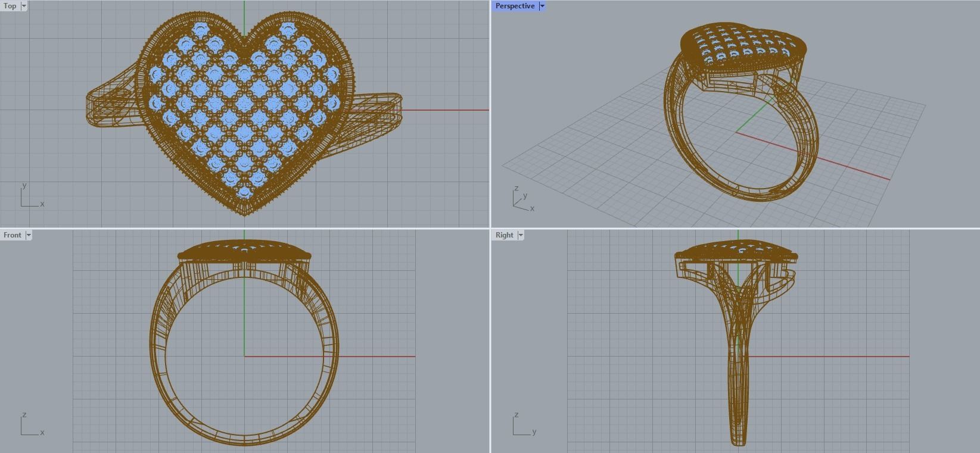Select the ring shank in Right viewport

738,381
